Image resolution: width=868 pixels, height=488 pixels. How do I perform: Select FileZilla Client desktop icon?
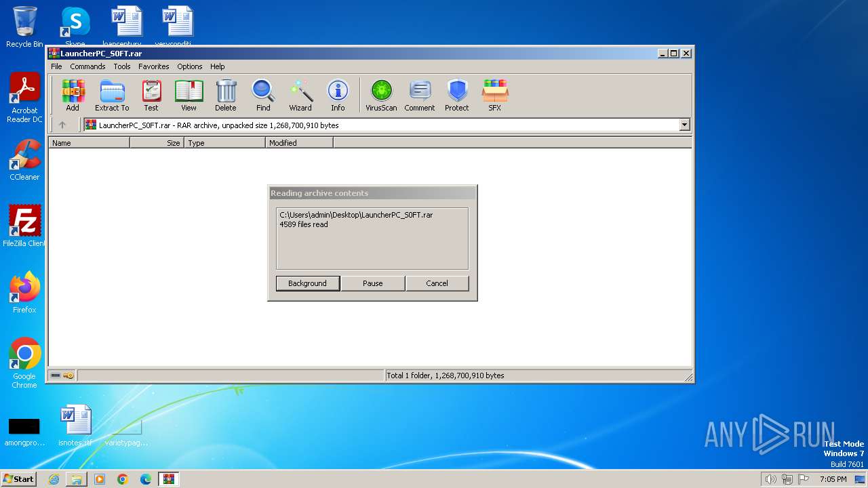click(24, 226)
